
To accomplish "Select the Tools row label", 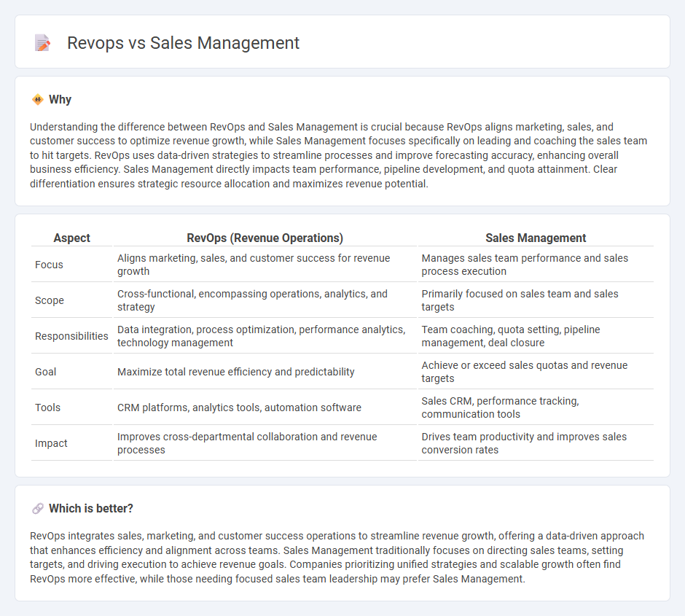I will click(x=47, y=408).
